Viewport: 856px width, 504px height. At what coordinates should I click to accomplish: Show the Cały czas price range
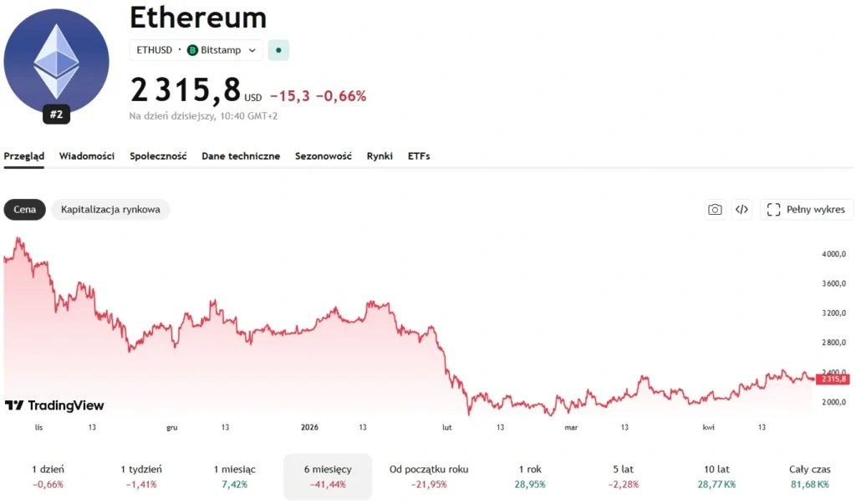point(809,476)
